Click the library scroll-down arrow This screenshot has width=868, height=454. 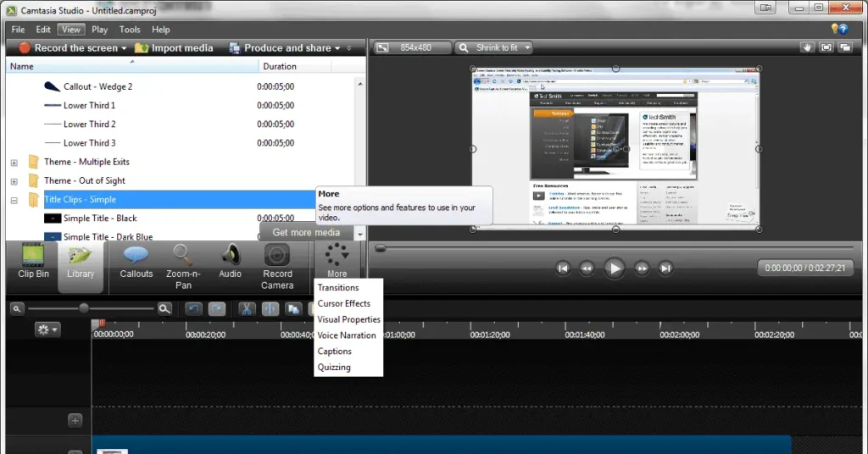[x=359, y=235]
